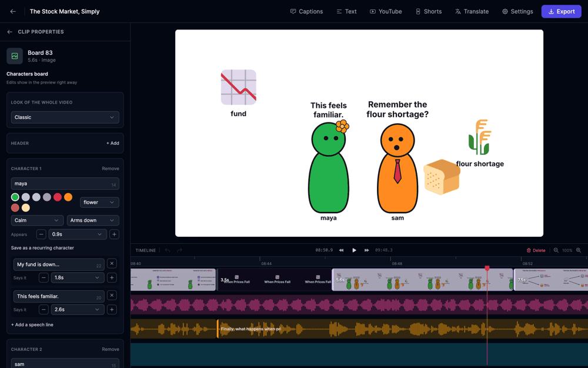Play the video preview

coord(354,250)
